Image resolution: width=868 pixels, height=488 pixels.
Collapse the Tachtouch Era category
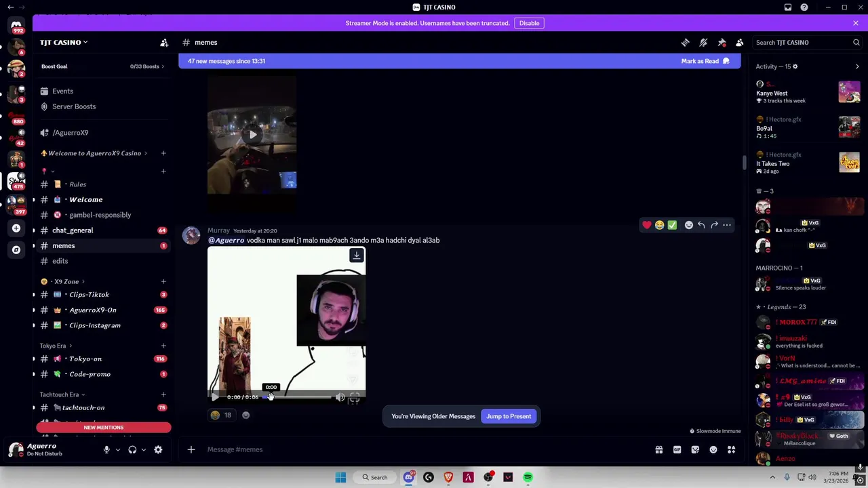coord(62,394)
